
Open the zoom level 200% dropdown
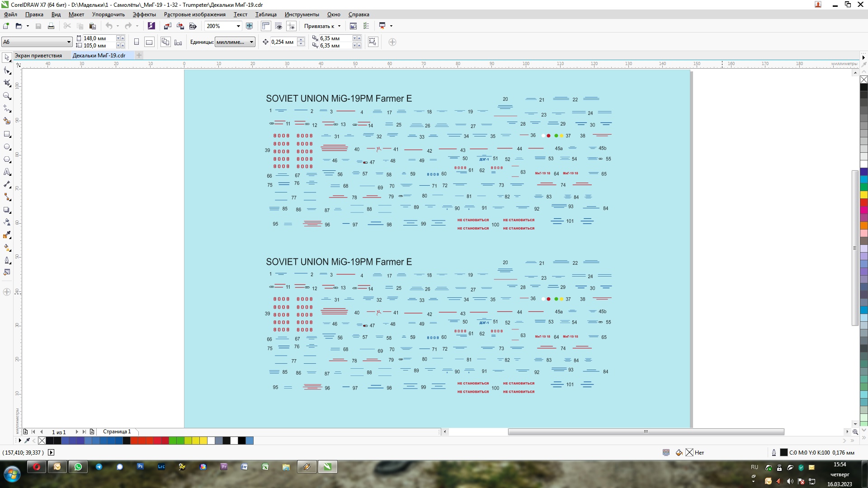(238, 26)
